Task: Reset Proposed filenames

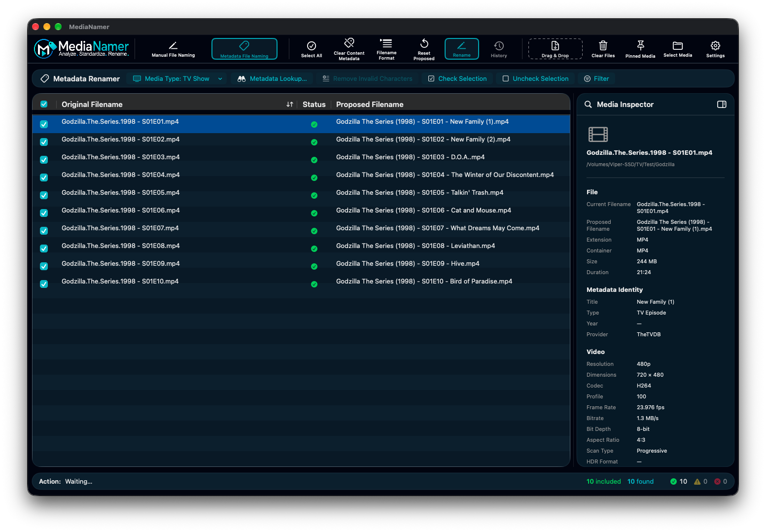Action: click(424, 49)
